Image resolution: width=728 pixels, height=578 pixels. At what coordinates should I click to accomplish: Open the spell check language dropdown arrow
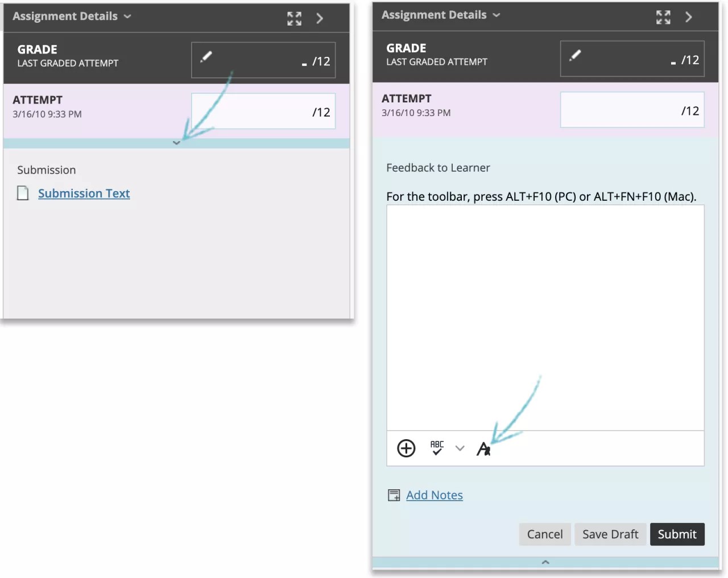tap(460, 448)
